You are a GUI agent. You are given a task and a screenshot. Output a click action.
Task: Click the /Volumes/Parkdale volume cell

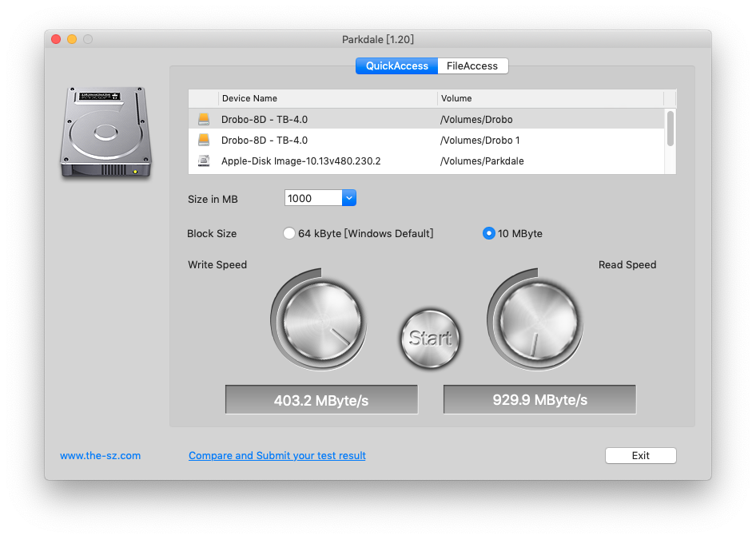482,161
